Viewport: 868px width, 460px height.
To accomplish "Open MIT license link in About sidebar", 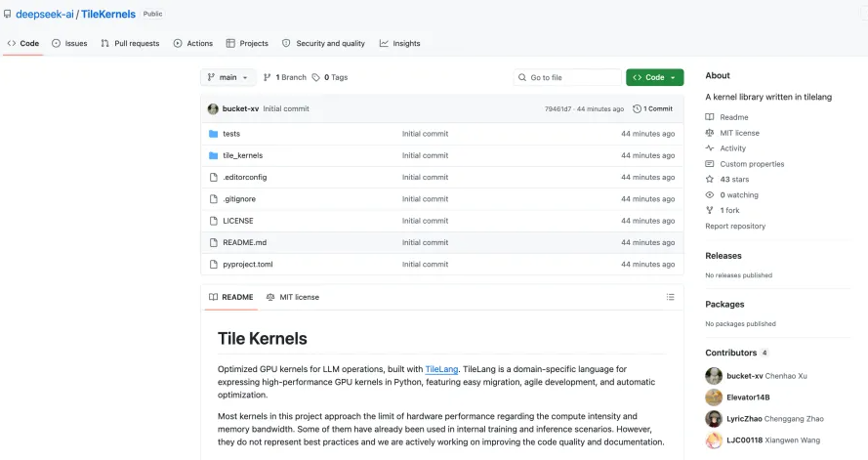I will pos(739,133).
